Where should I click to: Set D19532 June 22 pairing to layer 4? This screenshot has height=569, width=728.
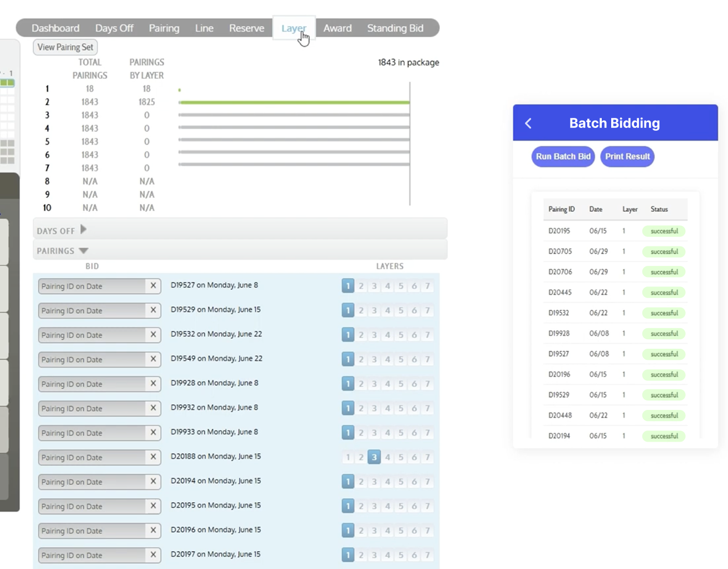click(388, 335)
